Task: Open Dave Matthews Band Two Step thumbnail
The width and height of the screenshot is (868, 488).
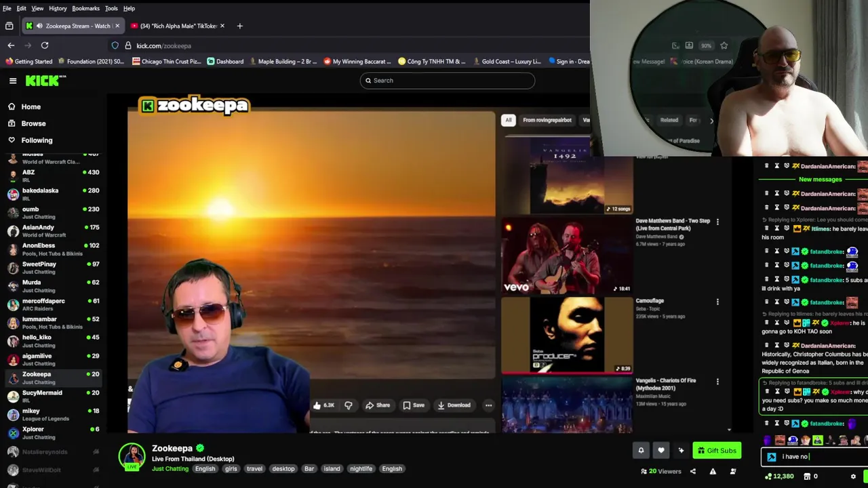Action: point(567,255)
